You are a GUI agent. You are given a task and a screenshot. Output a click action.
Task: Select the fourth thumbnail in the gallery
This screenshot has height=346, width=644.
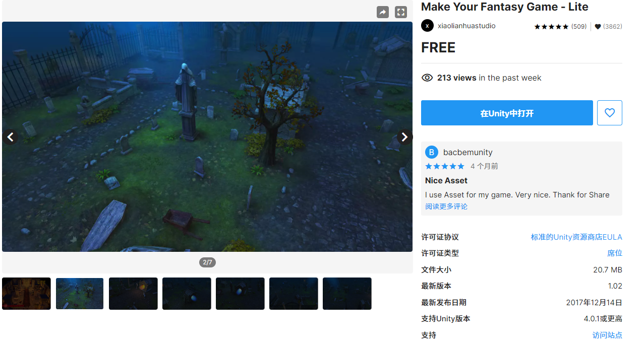pyautogui.click(x=187, y=294)
